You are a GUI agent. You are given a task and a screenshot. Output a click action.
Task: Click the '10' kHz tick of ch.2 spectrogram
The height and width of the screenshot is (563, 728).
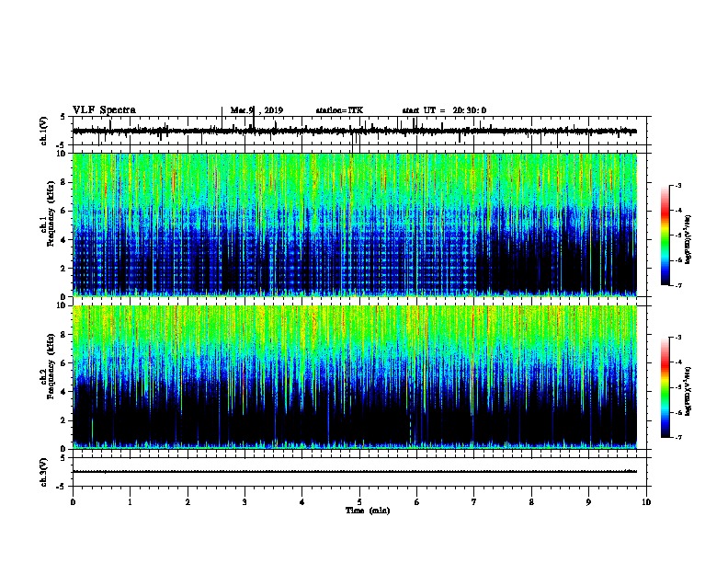point(62,305)
